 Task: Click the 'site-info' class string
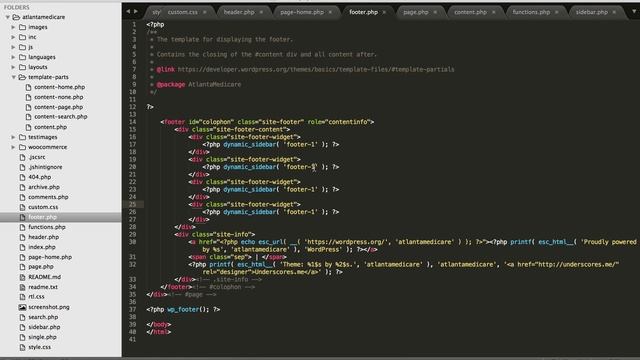[232, 235]
